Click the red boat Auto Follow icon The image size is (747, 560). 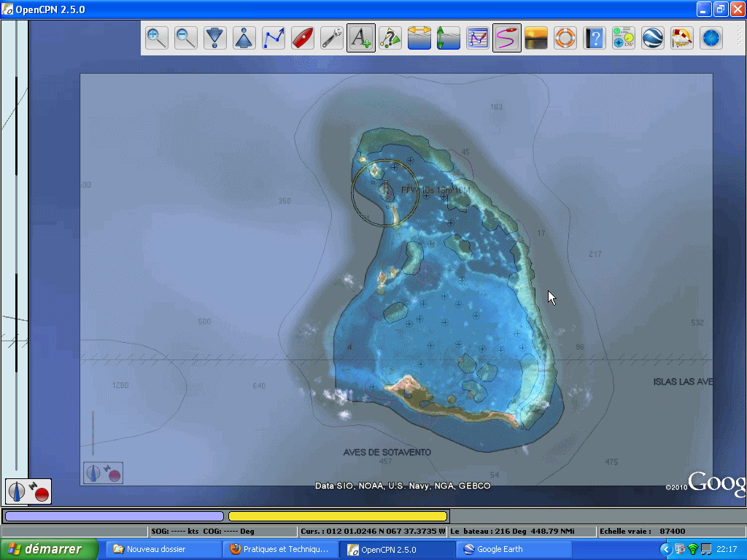click(x=303, y=37)
